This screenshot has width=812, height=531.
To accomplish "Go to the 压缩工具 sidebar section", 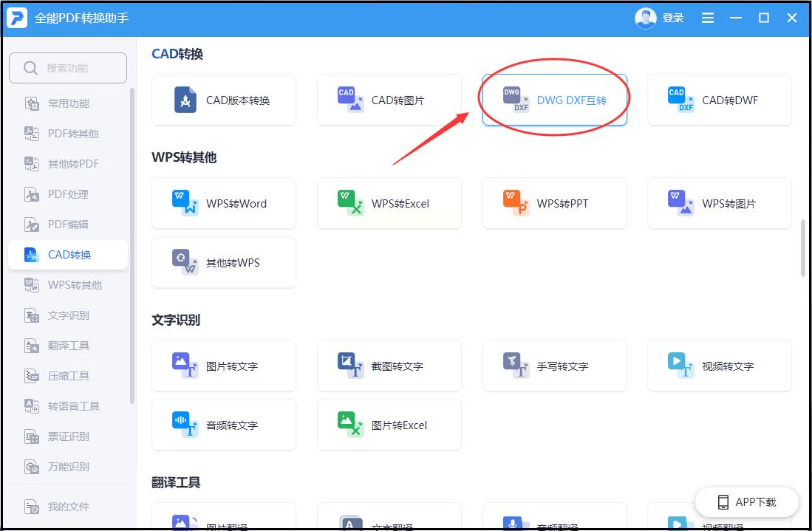I will pyautogui.click(x=68, y=376).
